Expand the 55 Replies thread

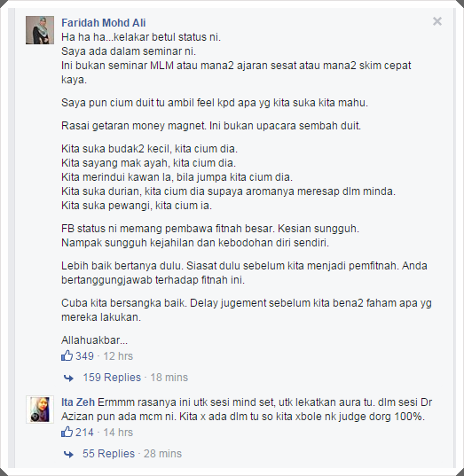(108, 454)
